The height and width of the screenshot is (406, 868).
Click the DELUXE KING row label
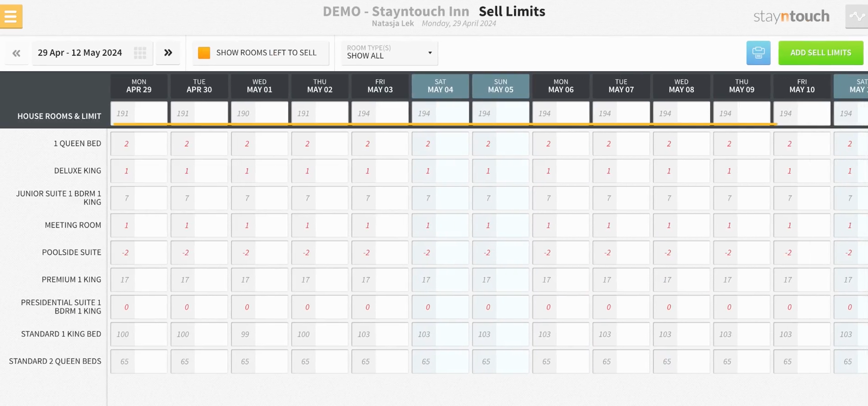tap(77, 171)
